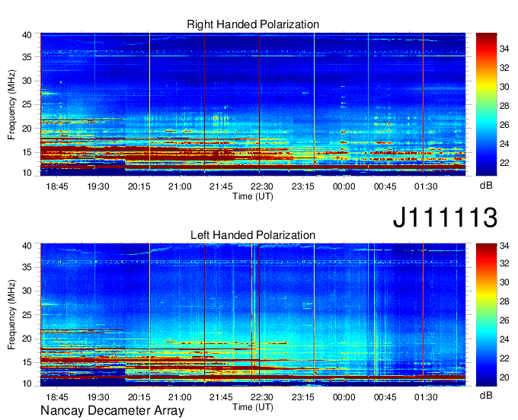Click the 20 MHz tick on top frequency axis
The height and width of the screenshot is (420, 518).
(27, 129)
